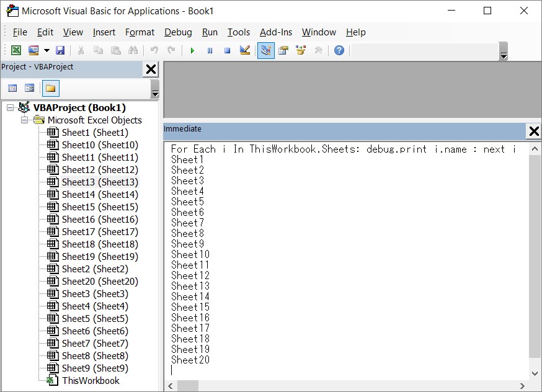This screenshot has height=392, width=542.
Task: Click the Paste clipboard icon
Action: tap(115, 50)
